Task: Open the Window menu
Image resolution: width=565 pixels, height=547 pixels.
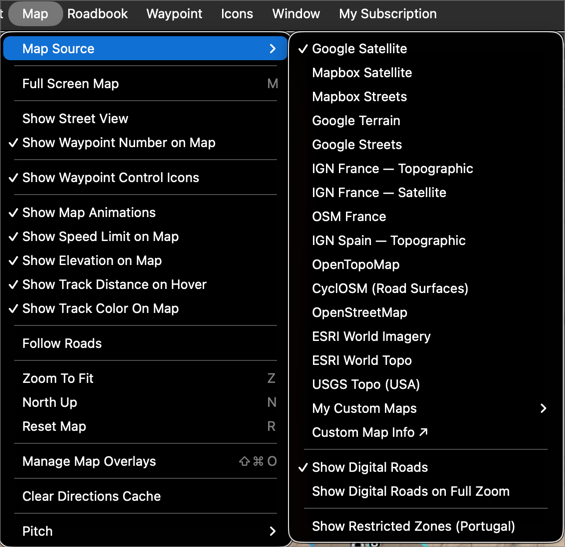Action: [296, 14]
